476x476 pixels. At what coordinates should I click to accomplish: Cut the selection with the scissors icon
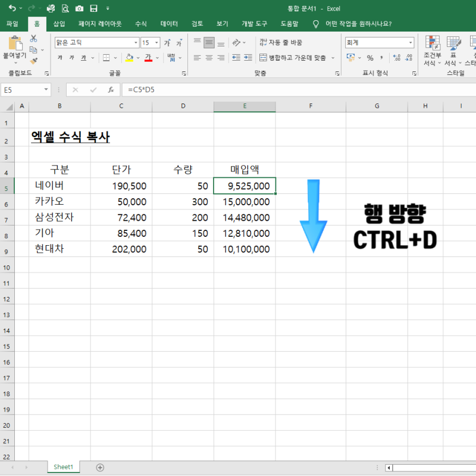point(32,37)
